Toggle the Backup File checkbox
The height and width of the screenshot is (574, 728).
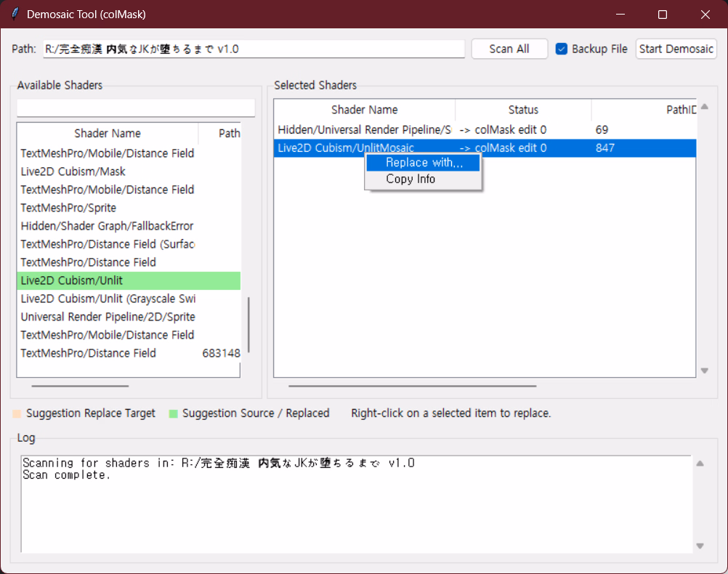point(562,49)
